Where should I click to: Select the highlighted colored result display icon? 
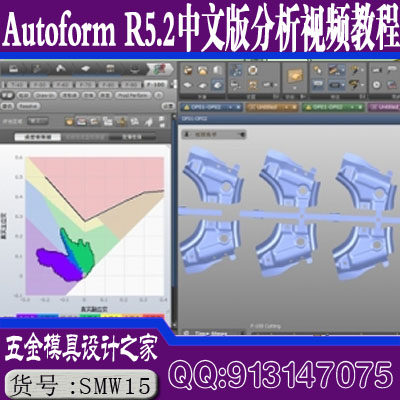coord(82,121)
